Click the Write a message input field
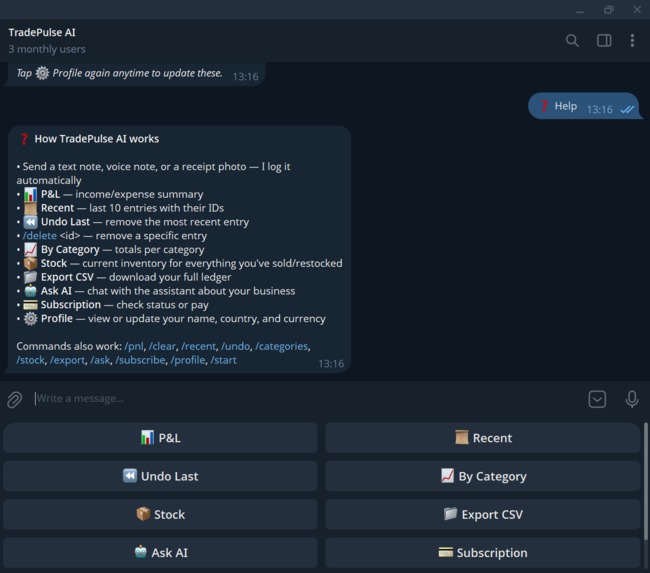 click(307, 399)
